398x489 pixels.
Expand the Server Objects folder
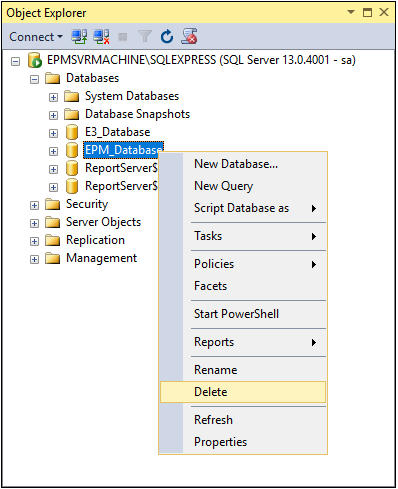coord(34,223)
